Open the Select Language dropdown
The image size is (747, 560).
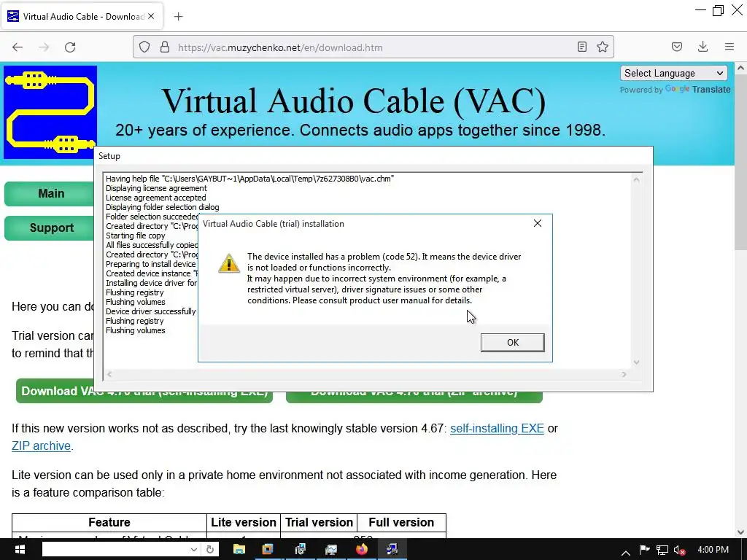point(673,74)
